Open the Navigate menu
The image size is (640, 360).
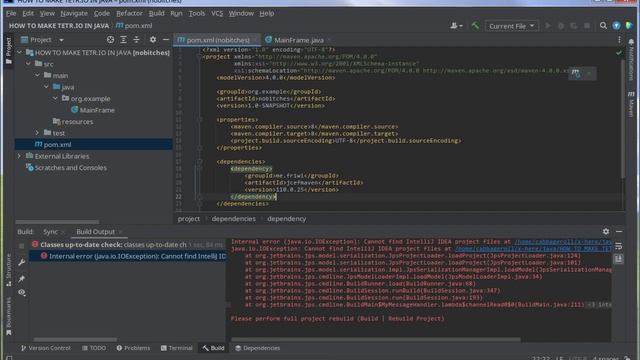pos(74,13)
